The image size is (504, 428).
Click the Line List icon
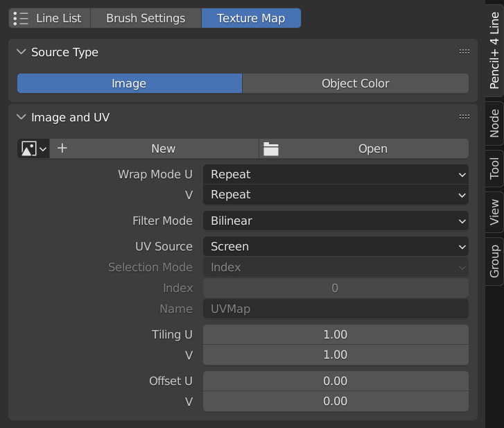21,18
